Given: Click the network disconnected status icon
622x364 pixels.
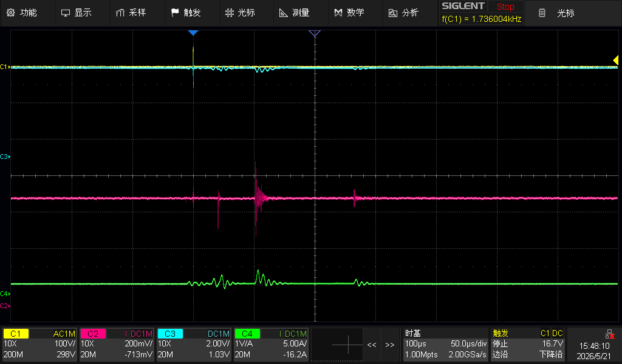Looking at the screenshot, I should tap(610, 335).
